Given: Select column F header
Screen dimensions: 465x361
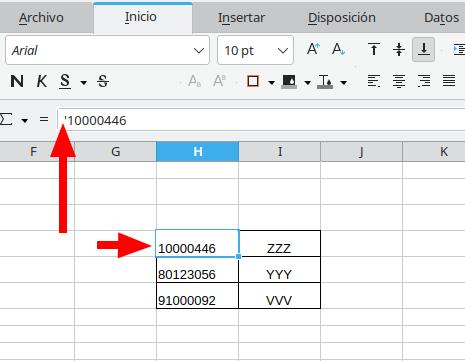Looking at the screenshot, I should pos(37,152).
